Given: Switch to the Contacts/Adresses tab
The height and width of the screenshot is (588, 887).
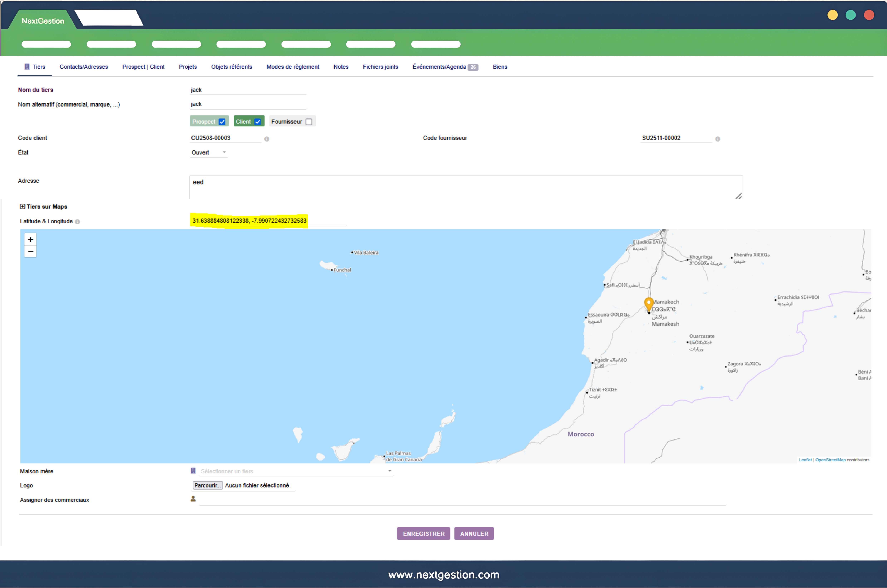Looking at the screenshot, I should tap(84, 67).
